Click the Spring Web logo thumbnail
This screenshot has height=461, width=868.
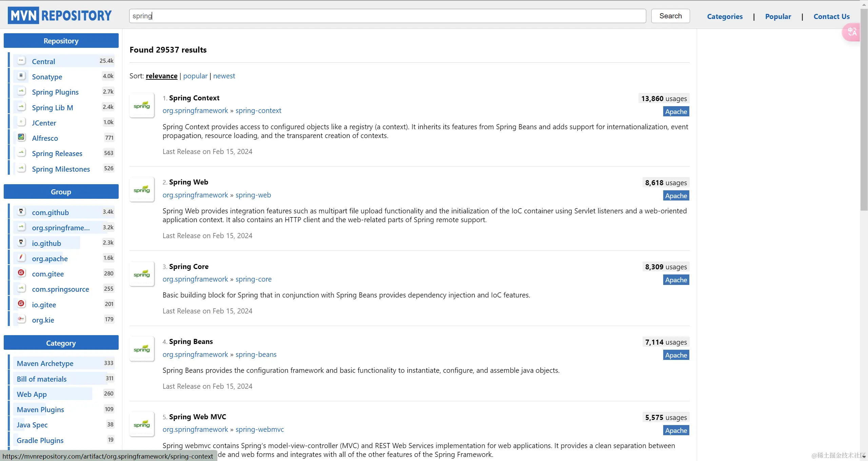coord(142,189)
